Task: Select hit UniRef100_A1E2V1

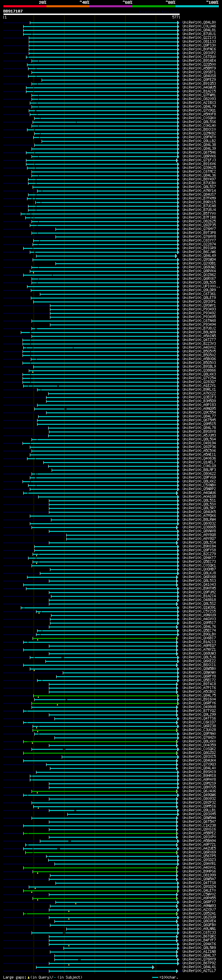Action: 199,386
